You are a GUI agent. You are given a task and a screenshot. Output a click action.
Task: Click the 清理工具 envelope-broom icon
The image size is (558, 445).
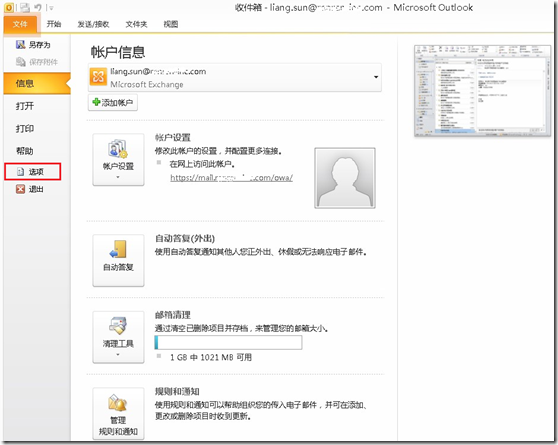click(x=118, y=325)
